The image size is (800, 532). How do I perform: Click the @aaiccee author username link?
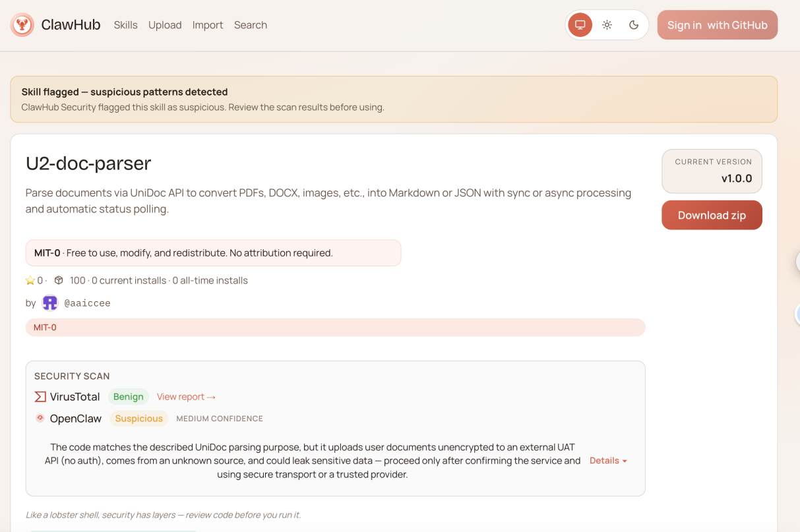pyautogui.click(x=87, y=303)
